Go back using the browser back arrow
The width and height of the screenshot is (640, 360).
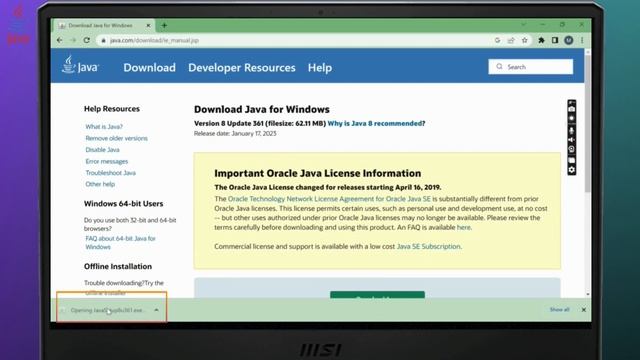coord(60,40)
